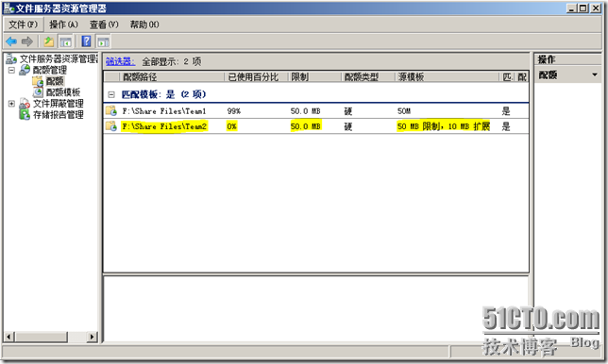Open the 操作(A) menu
Viewport: 608px width, 364px height.
63,25
